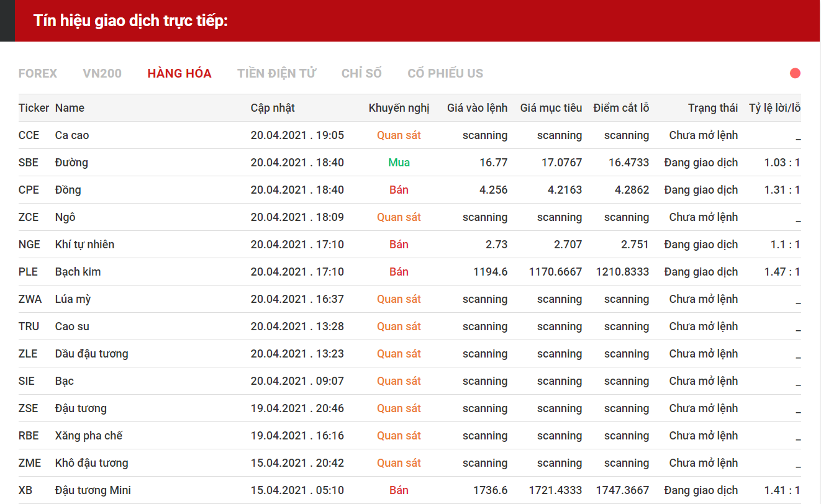The image size is (821, 504).
Task: Select the Khô đậu tương name
Action: click(x=92, y=463)
